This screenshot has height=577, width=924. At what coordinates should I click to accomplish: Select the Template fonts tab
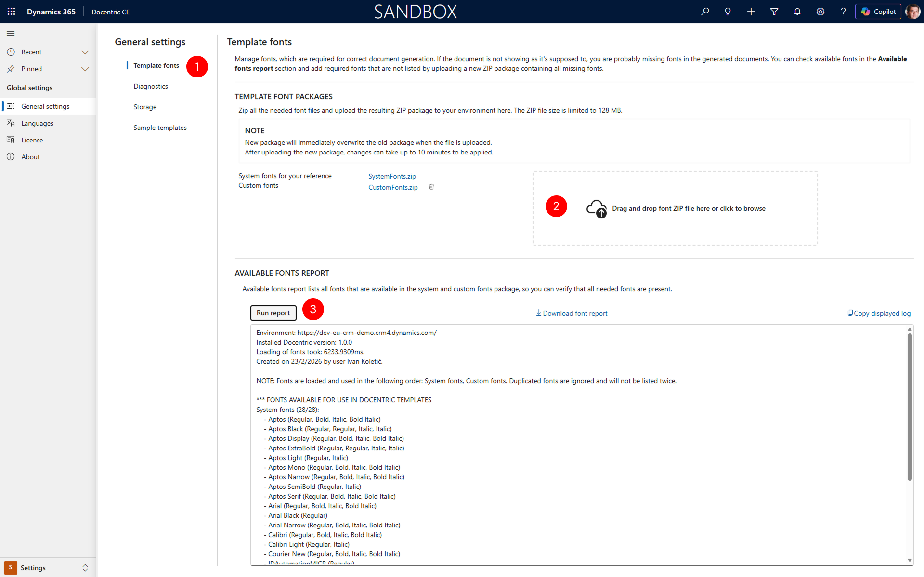point(156,65)
